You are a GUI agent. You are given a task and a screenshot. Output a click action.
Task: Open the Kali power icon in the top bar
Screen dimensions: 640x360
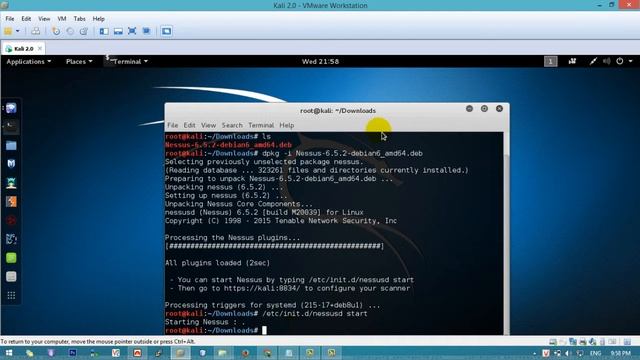click(620, 61)
